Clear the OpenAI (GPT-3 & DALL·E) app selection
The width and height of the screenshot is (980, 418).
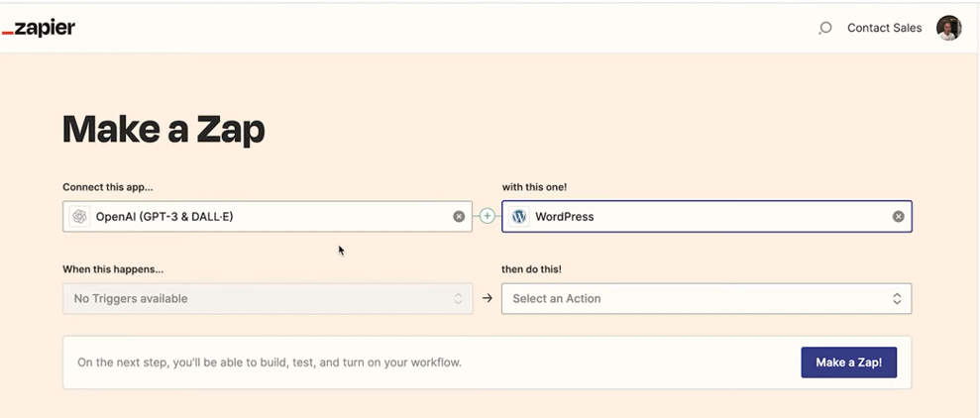pyautogui.click(x=459, y=217)
